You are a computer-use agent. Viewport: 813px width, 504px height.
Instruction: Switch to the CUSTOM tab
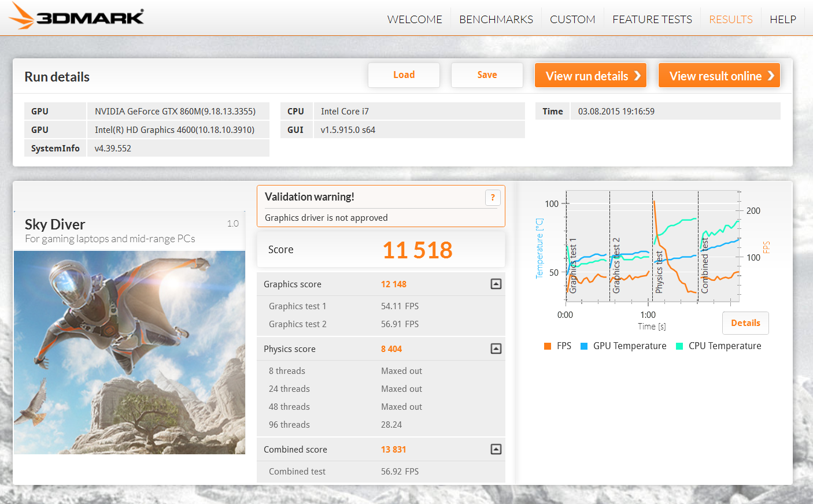coord(572,20)
